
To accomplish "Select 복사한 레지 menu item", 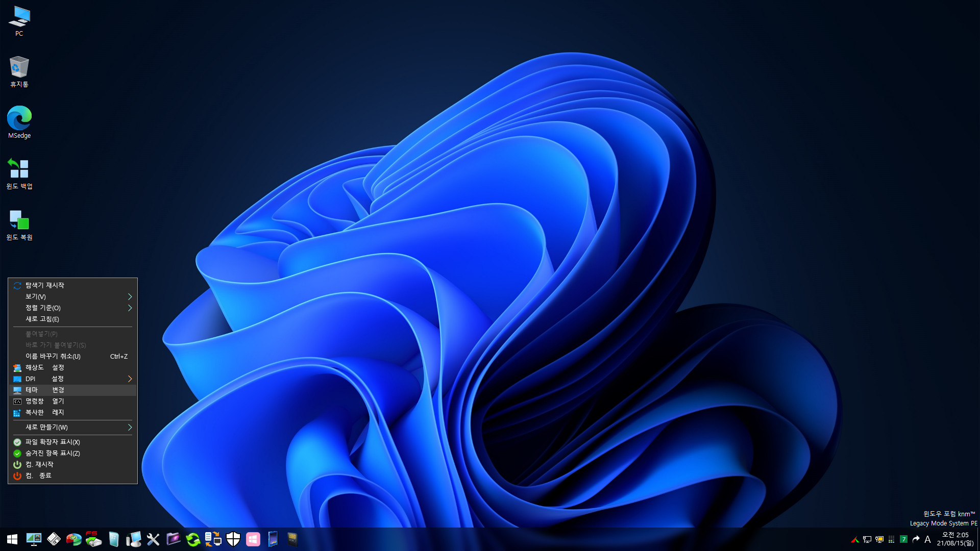I will coord(73,412).
